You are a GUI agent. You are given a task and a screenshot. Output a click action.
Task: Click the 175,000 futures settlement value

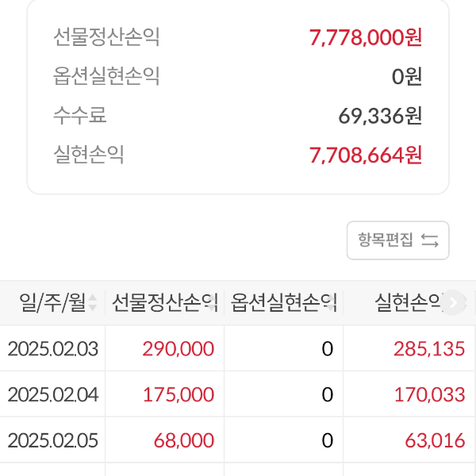[178, 394]
